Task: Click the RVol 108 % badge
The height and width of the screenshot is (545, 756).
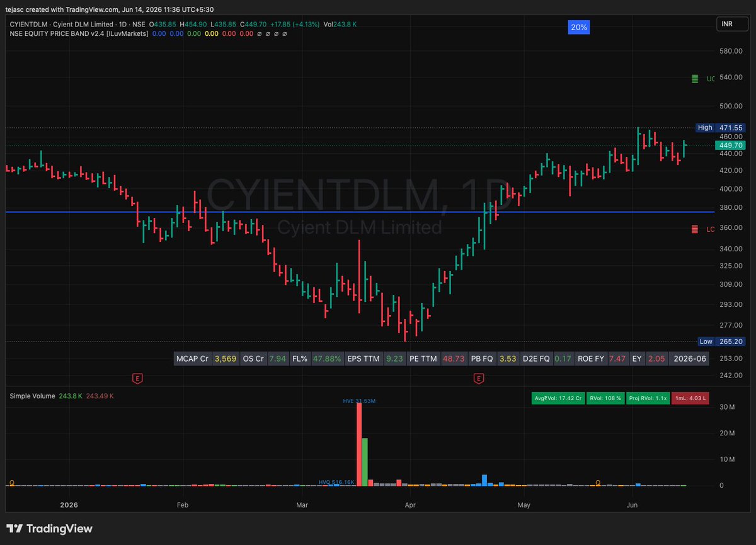Action: (x=604, y=398)
